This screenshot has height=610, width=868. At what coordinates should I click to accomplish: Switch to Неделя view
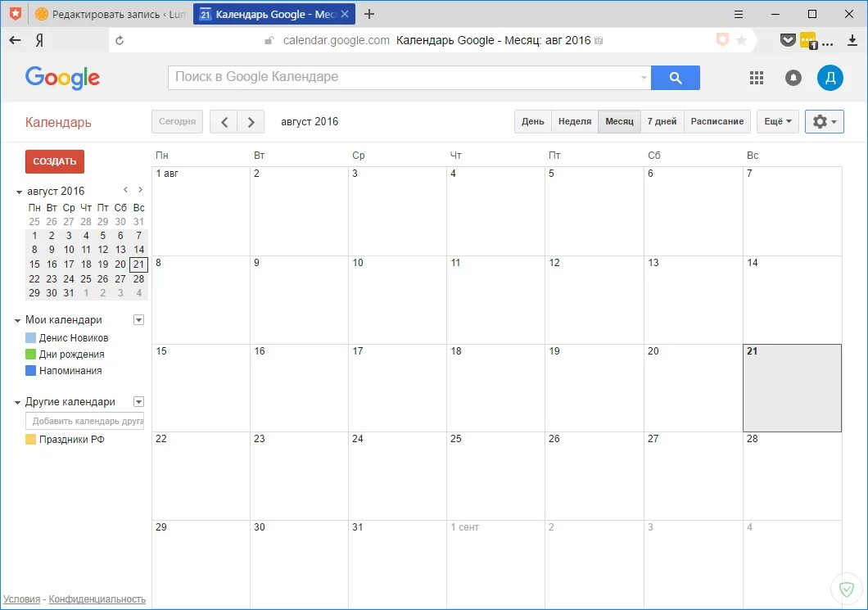[575, 121]
